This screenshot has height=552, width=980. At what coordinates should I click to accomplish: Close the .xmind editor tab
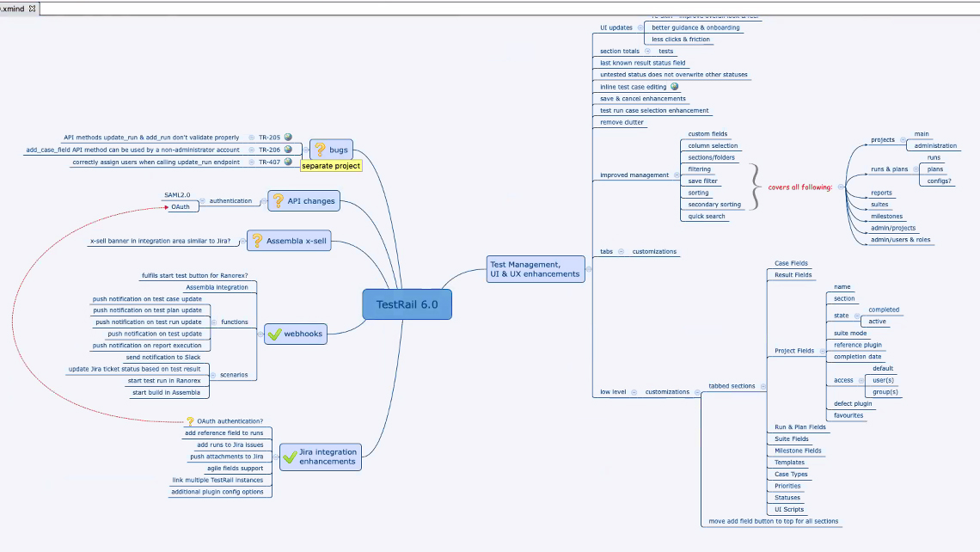coord(33,8)
